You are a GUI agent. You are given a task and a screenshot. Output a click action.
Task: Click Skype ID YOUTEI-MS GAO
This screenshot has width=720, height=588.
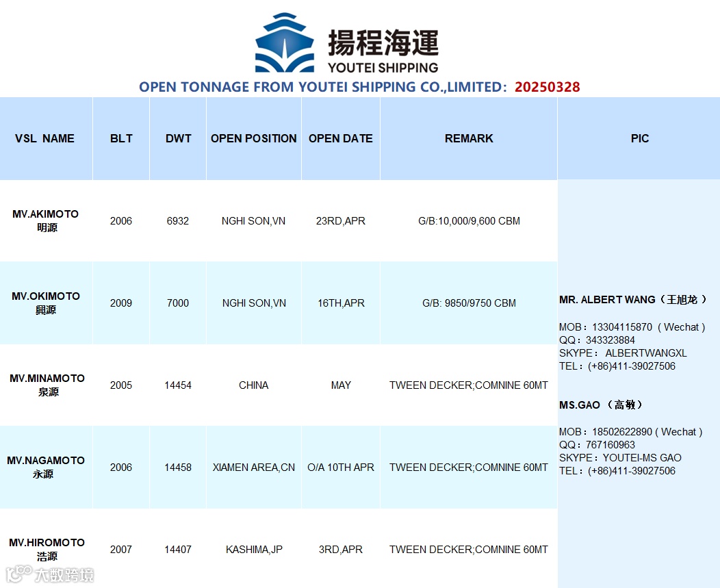tap(642, 458)
